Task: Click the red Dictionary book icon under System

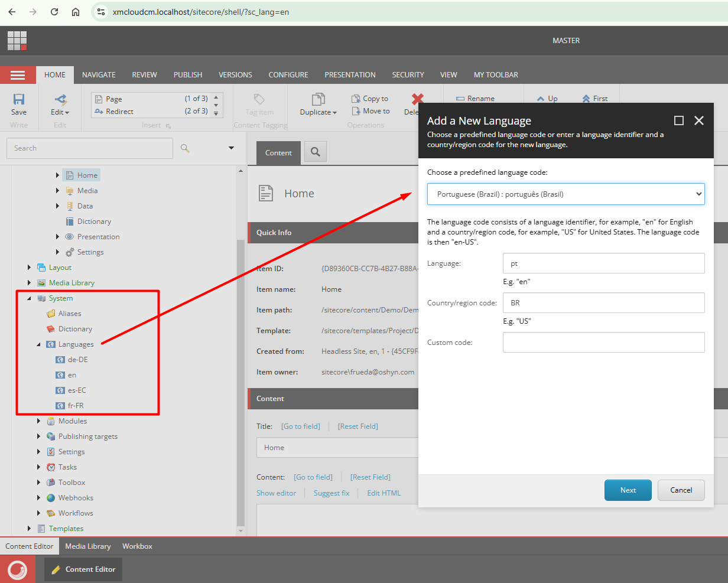Action: 51,329
